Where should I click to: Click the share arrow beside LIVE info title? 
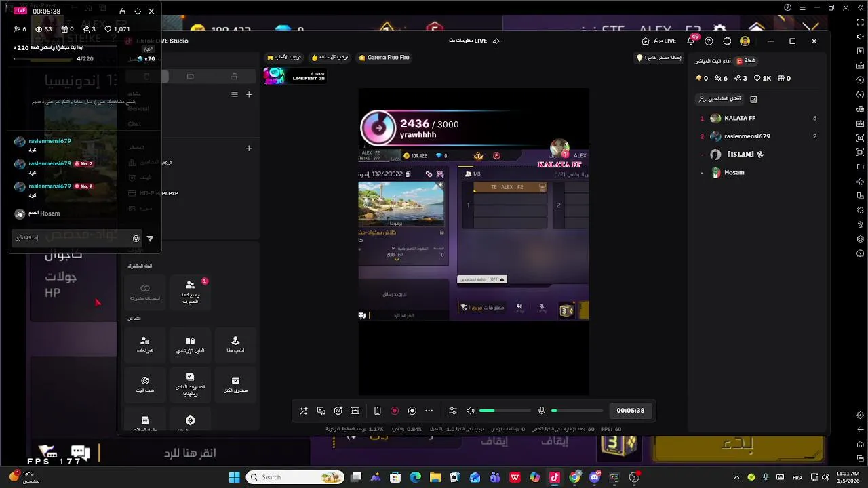(x=496, y=41)
